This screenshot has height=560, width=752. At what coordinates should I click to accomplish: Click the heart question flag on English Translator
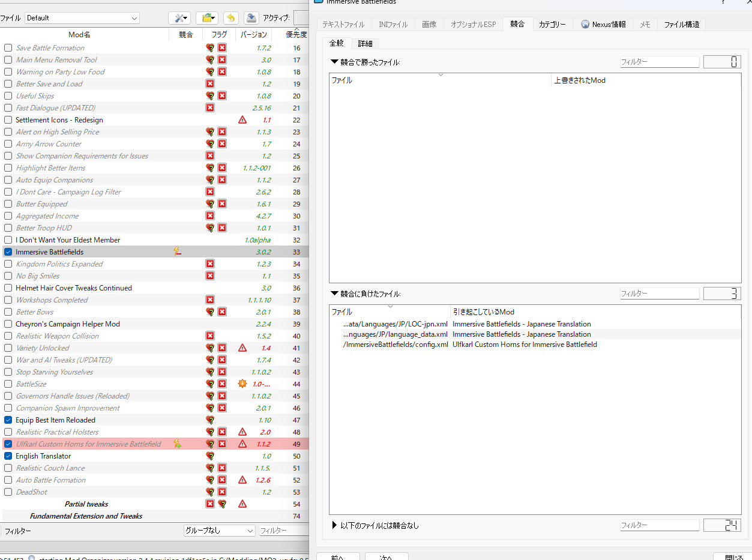(210, 456)
